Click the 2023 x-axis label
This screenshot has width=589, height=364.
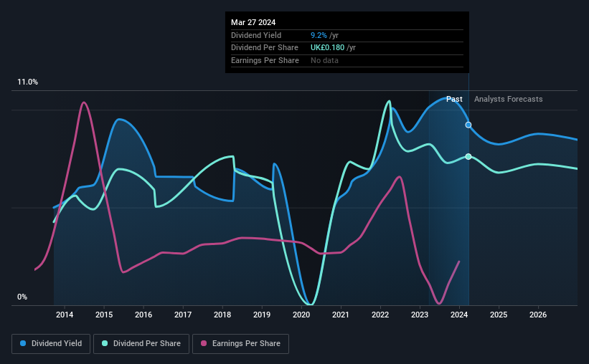pyautogui.click(x=420, y=315)
